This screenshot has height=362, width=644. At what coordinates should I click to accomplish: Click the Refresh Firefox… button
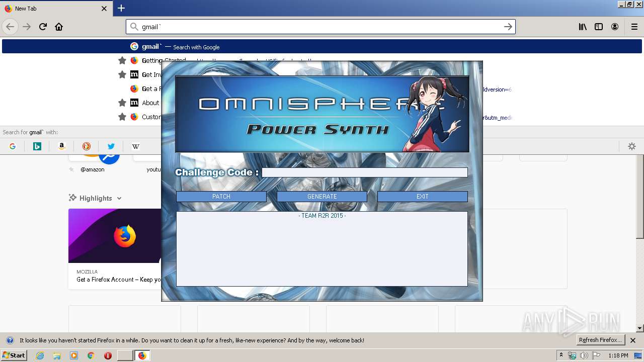pos(600,340)
